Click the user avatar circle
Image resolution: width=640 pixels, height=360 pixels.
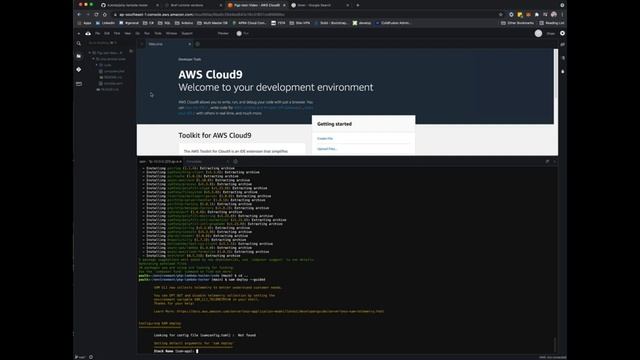point(538,33)
